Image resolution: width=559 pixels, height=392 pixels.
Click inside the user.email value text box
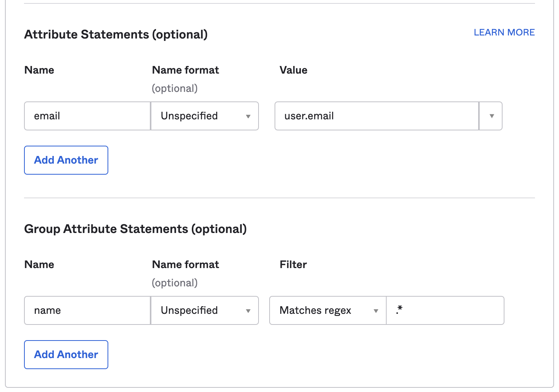pos(376,116)
